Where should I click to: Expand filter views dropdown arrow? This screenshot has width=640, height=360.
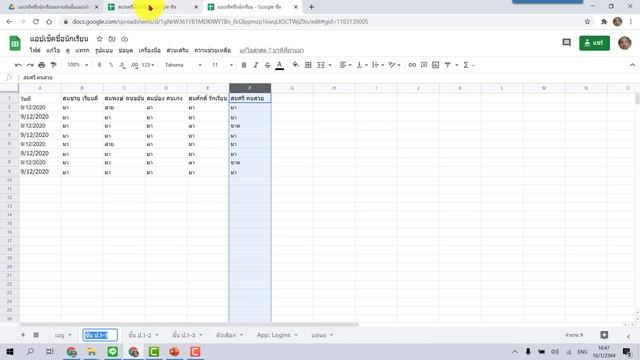pyautogui.click(x=456, y=65)
